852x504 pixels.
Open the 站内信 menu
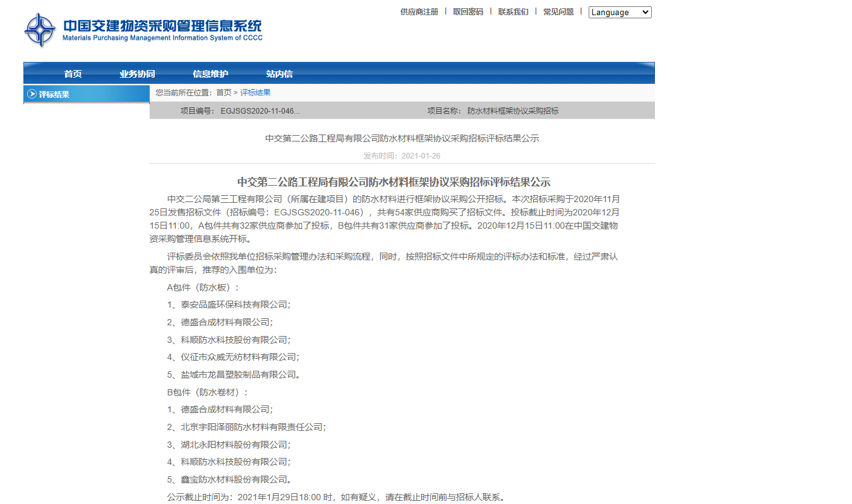point(279,74)
